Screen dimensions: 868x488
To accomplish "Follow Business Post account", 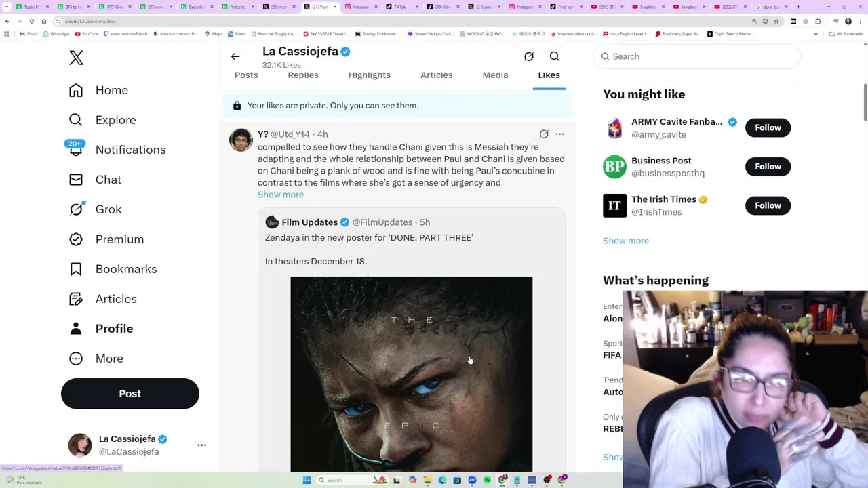I will coord(768,166).
